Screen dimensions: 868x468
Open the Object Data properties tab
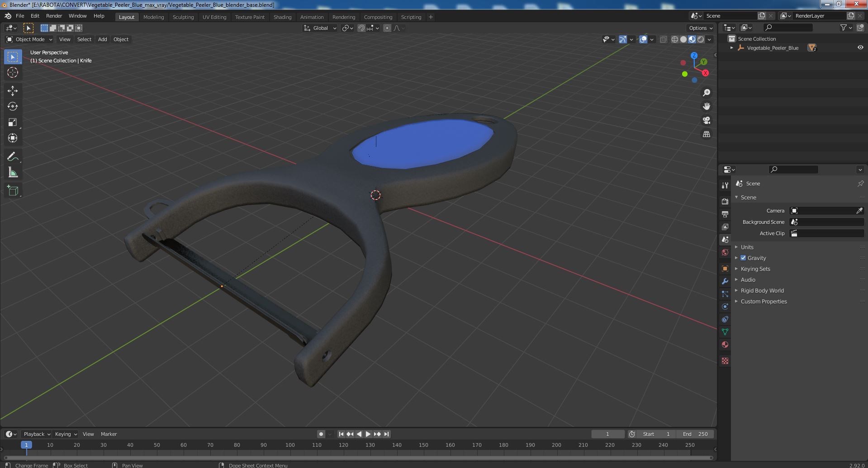[725, 332]
